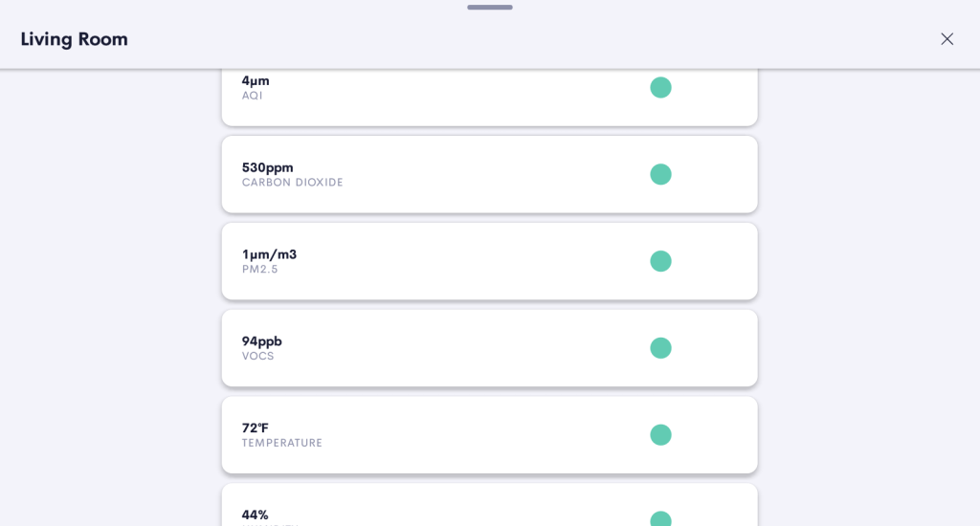
Task: Open the Temperature reading card
Action: coord(459,435)
